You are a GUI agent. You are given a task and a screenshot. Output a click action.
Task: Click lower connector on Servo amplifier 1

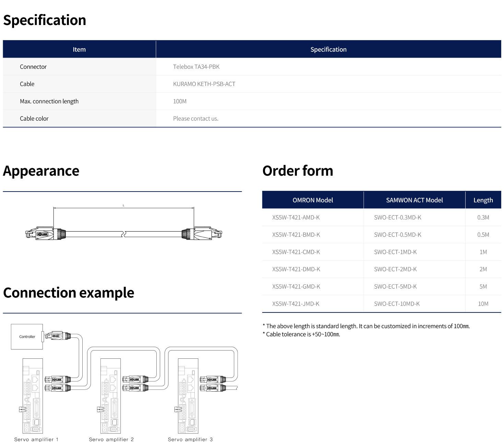(58, 388)
